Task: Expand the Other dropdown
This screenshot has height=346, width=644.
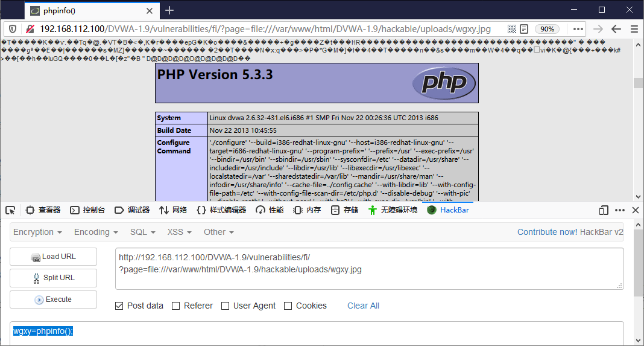Action: [219, 232]
